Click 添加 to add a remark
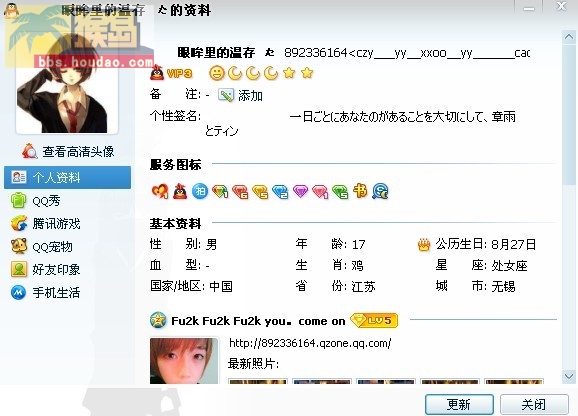Image resolution: width=578 pixels, height=416 pixels. coord(250,96)
